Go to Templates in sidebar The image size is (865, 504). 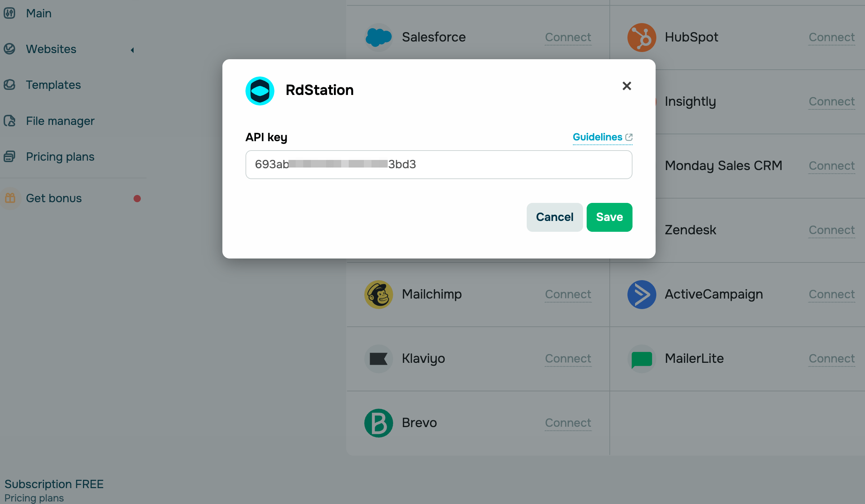(x=53, y=85)
